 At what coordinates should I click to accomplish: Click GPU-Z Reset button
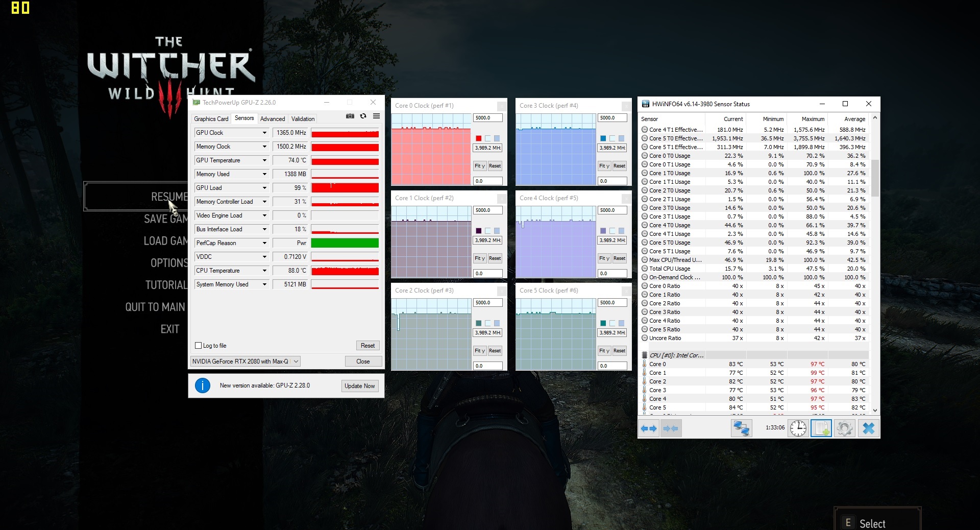pyautogui.click(x=367, y=346)
